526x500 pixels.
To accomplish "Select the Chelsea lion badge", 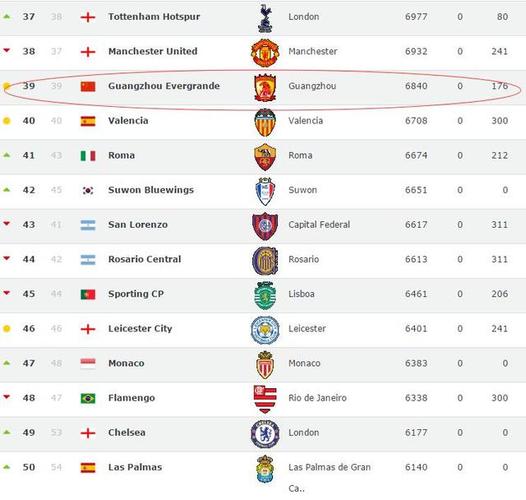I will tap(265, 434).
